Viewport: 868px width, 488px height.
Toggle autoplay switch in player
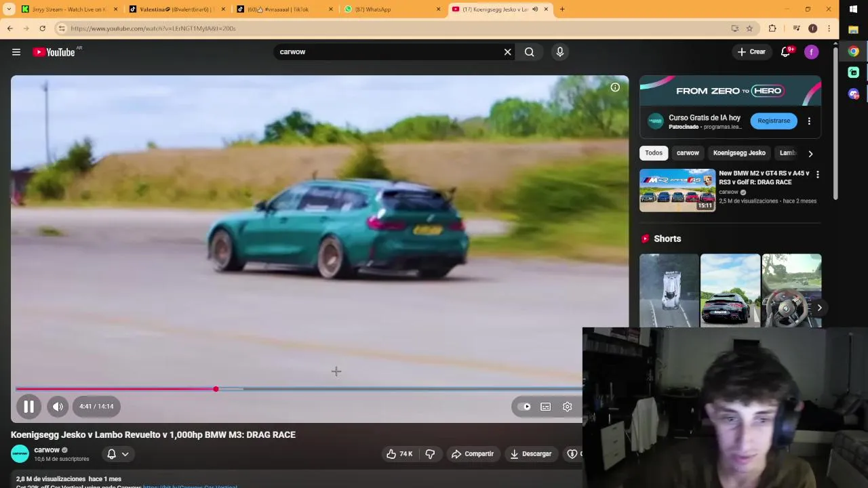coord(524,407)
